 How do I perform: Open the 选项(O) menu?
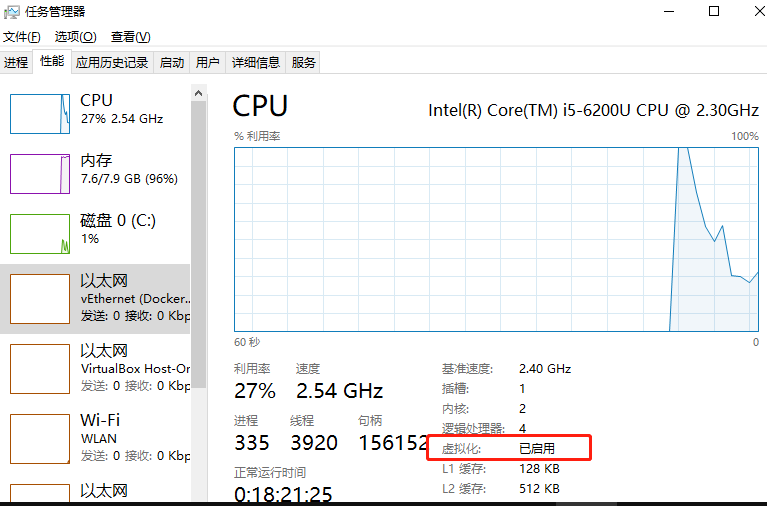(x=75, y=37)
